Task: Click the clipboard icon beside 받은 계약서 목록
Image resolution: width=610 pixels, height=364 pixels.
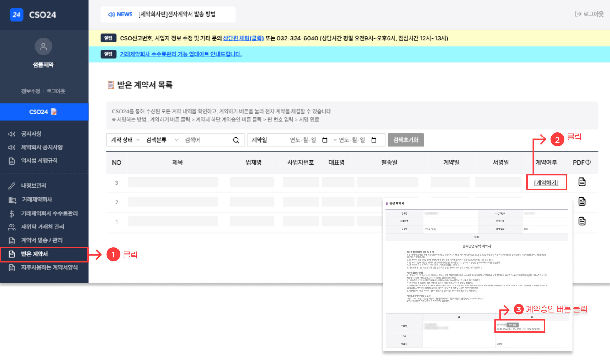Action: (x=111, y=85)
